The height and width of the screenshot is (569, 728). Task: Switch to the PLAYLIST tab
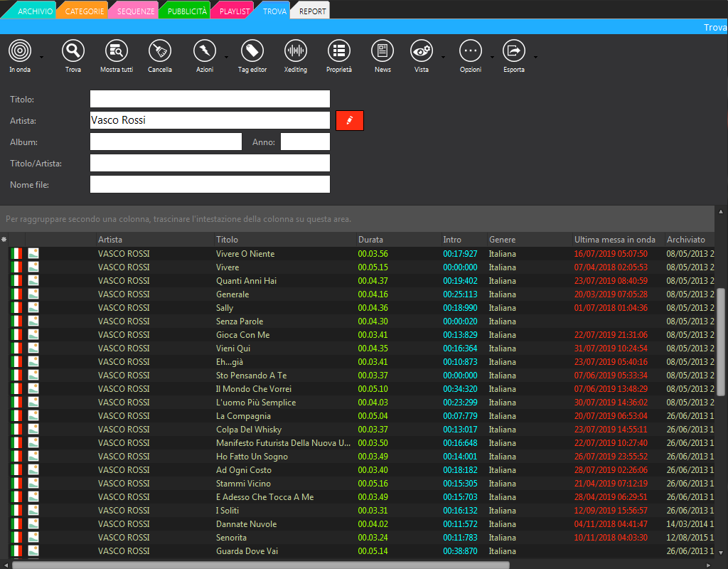click(234, 11)
